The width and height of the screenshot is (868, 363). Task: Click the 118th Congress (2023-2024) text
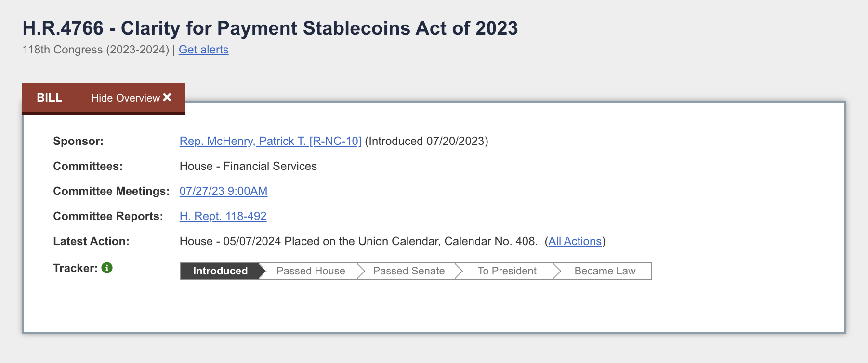click(94, 50)
